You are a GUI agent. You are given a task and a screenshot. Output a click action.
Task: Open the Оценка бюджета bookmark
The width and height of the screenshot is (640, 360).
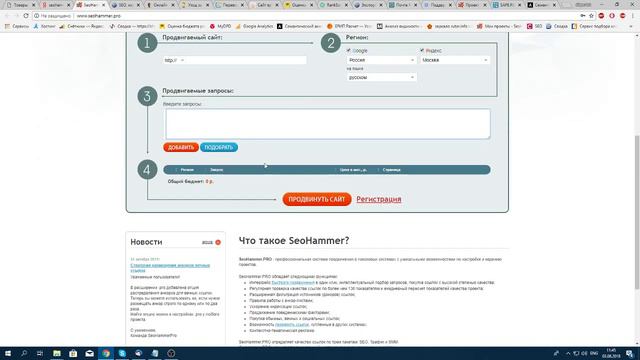click(x=182, y=26)
